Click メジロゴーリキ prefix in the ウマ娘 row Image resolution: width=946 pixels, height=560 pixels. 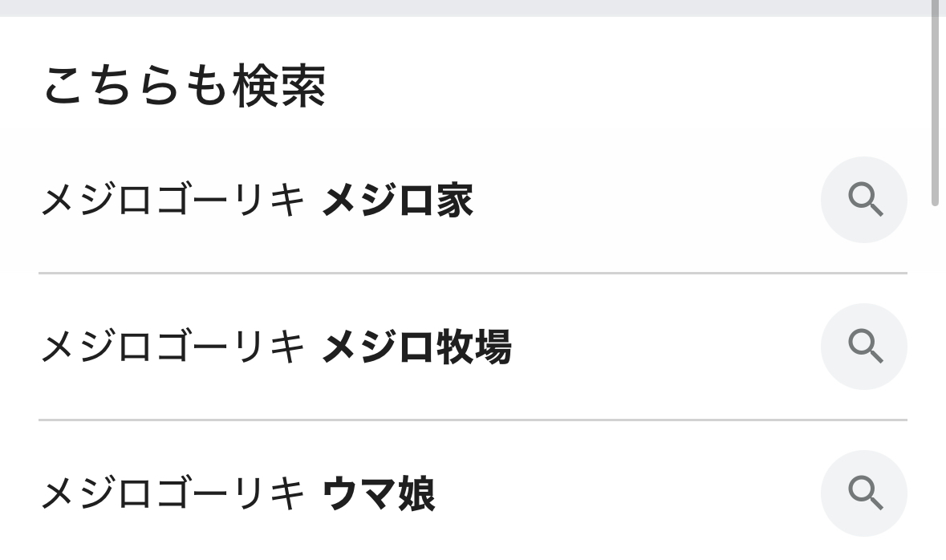pyautogui.click(x=173, y=493)
